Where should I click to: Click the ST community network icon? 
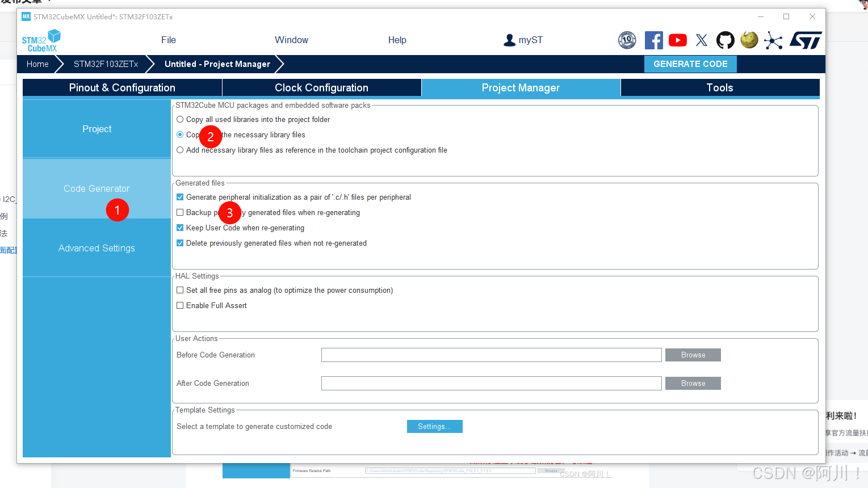pos(773,40)
